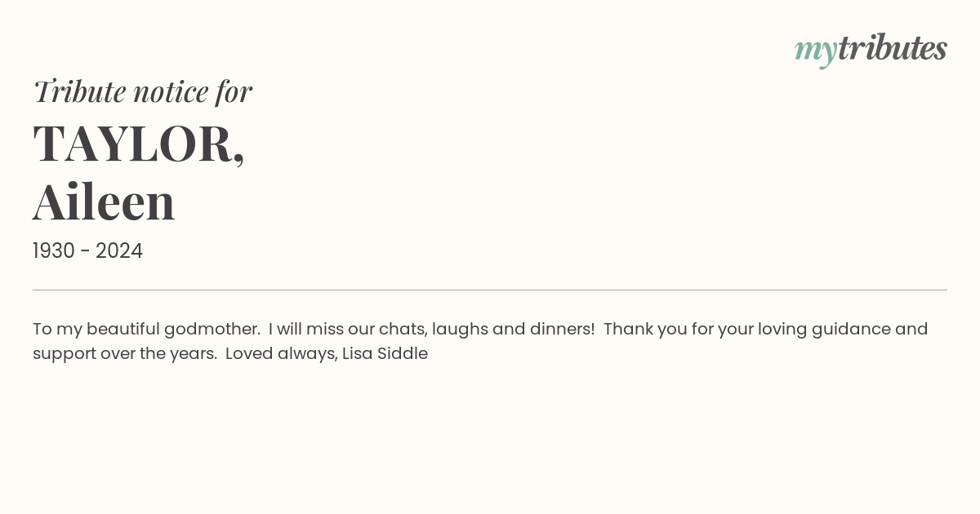
Task: Click the signature name Lisa Siddle
Action: tap(385, 354)
